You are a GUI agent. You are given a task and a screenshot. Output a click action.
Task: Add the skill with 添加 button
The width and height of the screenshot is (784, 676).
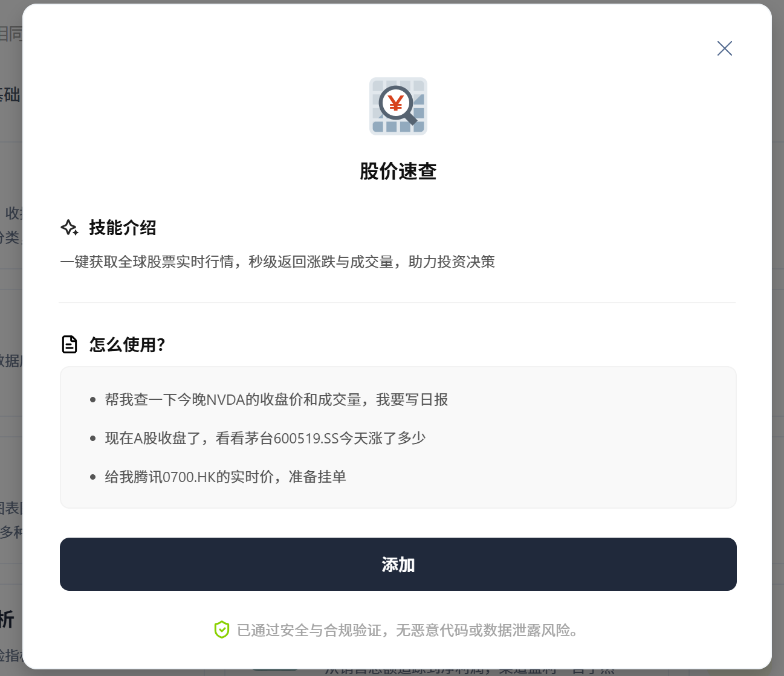[398, 564]
